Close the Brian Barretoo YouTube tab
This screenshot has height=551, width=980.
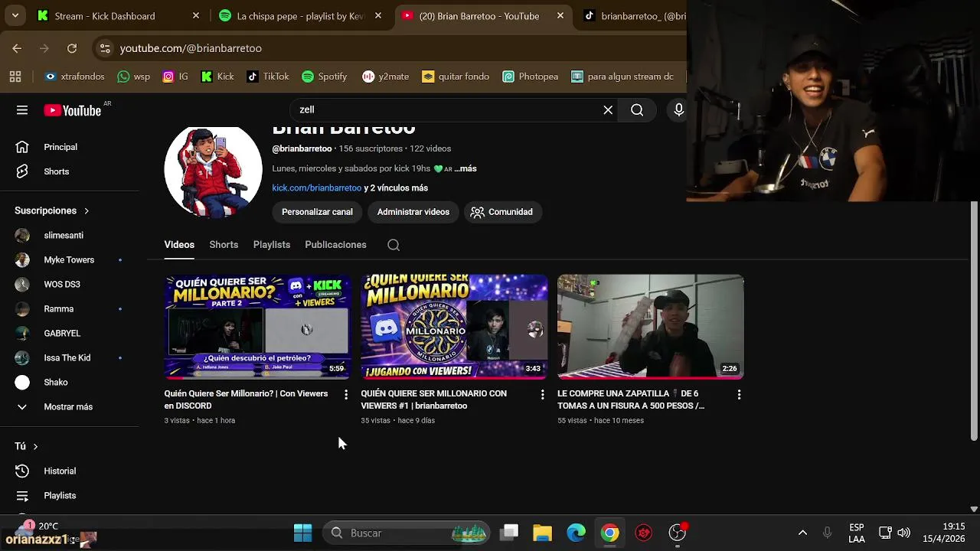tap(560, 16)
